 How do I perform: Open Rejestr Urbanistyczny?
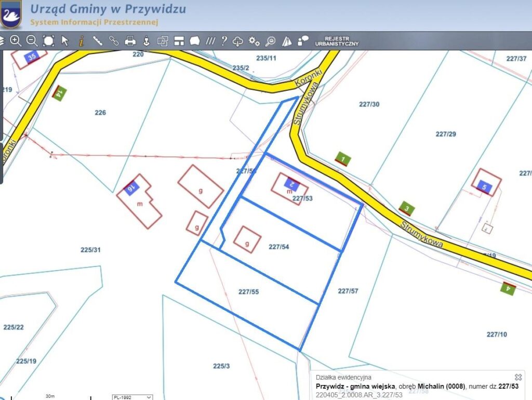click(337, 42)
